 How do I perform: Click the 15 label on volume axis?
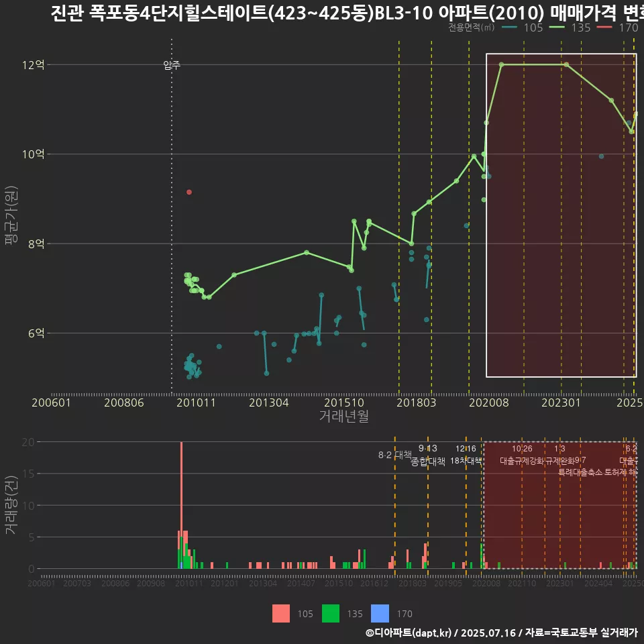point(28,474)
